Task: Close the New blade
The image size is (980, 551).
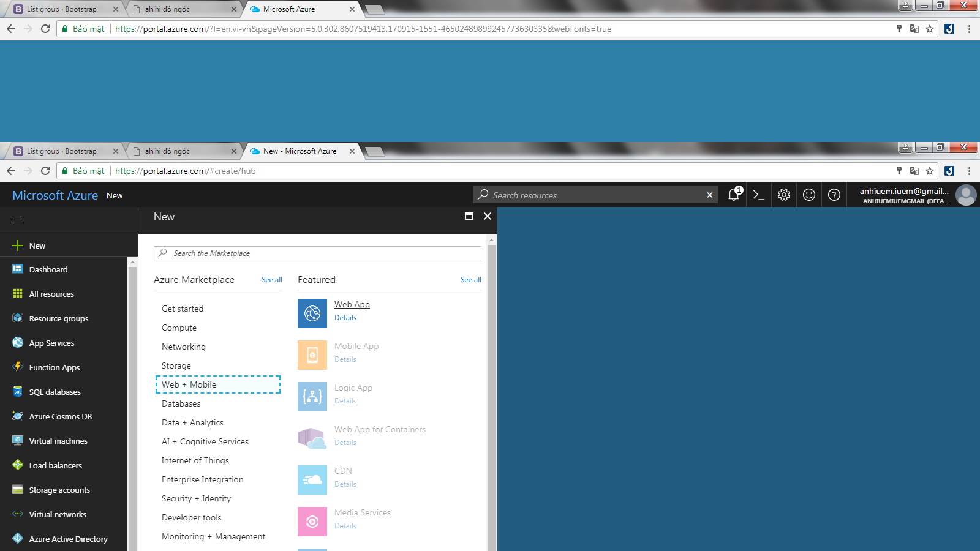Action: (x=488, y=216)
